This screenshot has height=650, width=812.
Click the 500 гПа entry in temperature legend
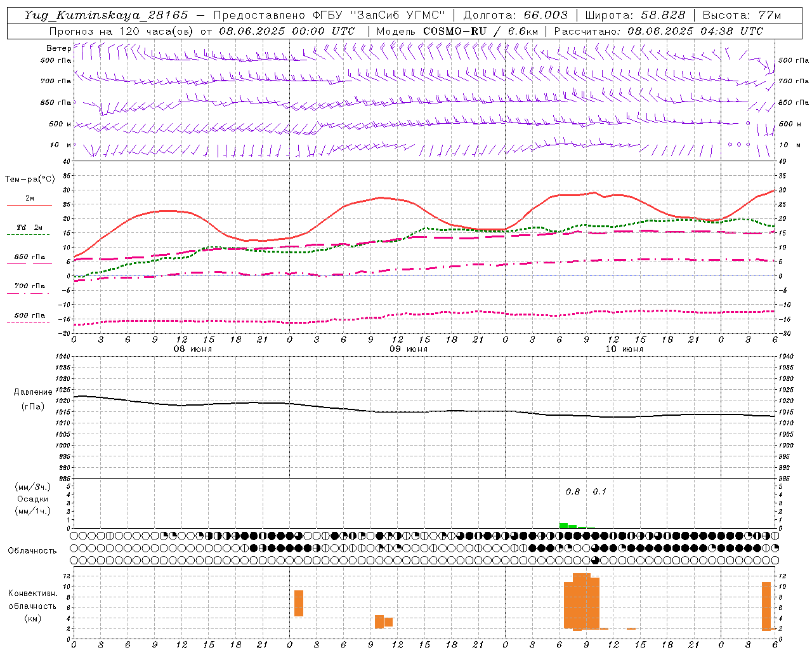30,315
